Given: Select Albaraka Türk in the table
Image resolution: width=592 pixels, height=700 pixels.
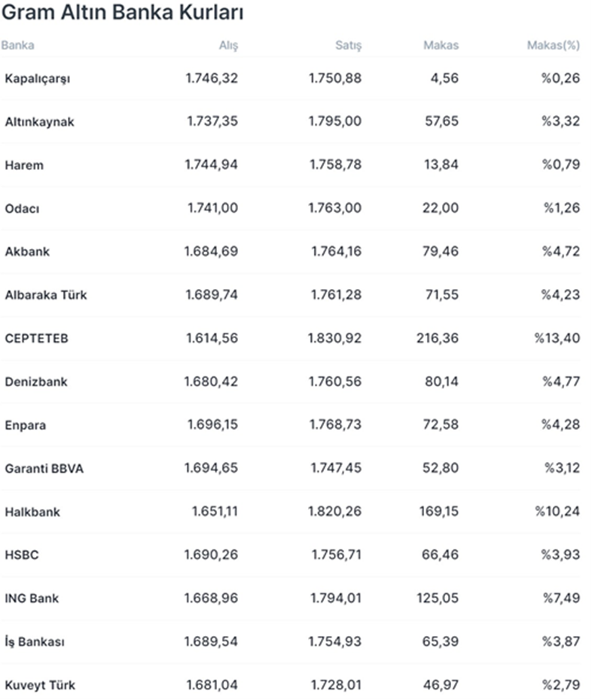Looking at the screenshot, I should pyautogui.click(x=45, y=295).
